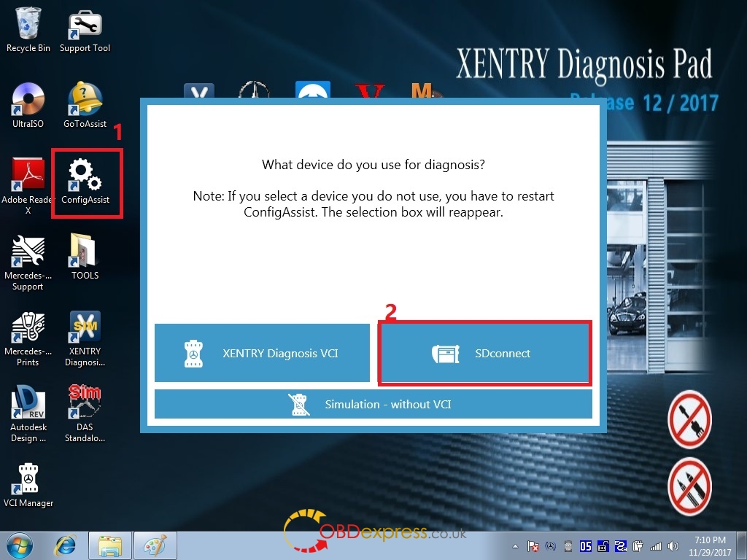Screen dimensions: 747x560
Task: Launch GoToAssist from desktop
Action: (85, 102)
